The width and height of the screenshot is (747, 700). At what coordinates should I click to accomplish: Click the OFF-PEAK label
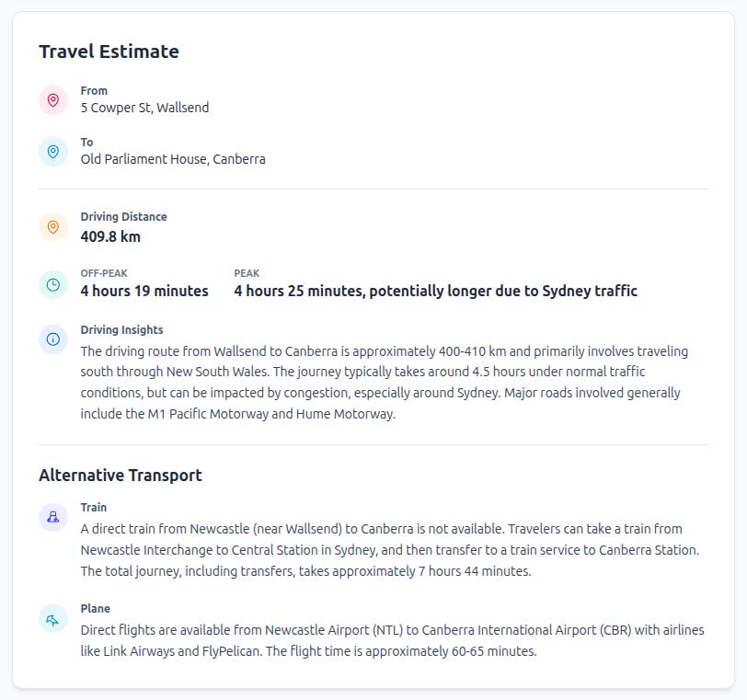coord(103,273)
